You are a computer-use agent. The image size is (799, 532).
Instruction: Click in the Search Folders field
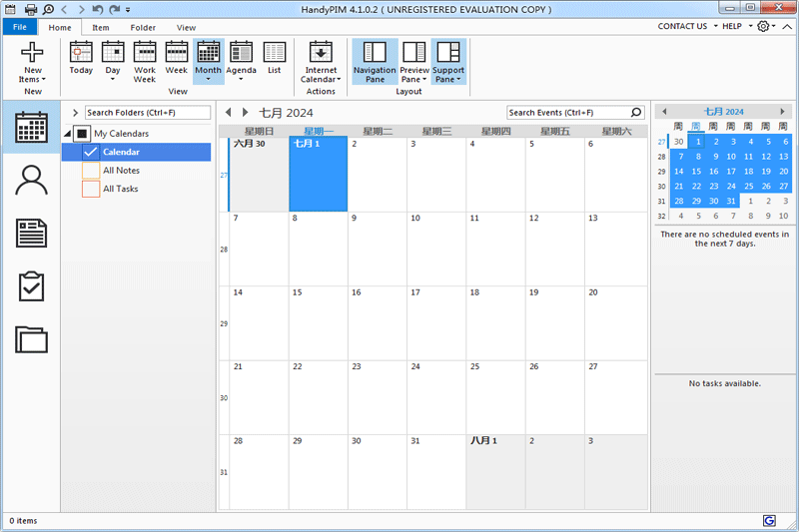click(148, 113)
